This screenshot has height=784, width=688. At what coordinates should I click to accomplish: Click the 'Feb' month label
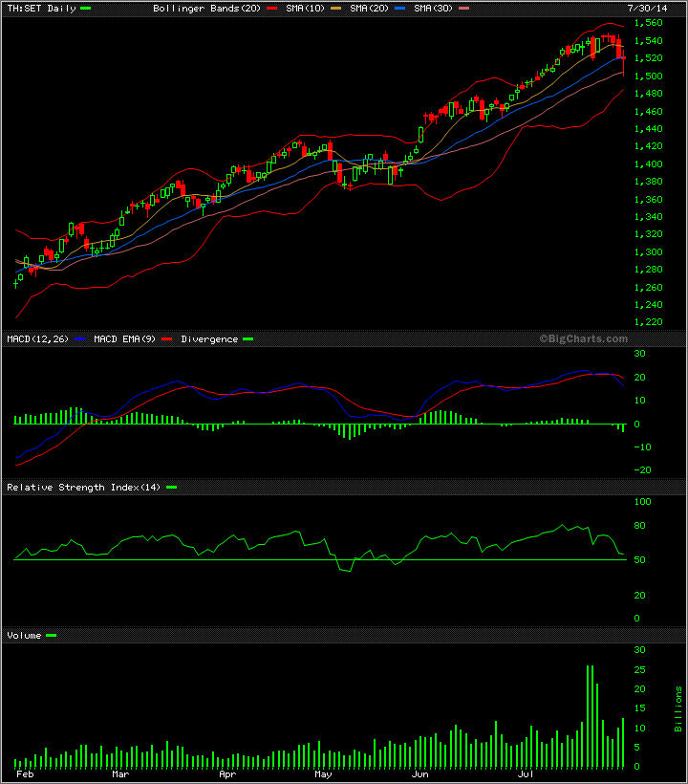pyautogui.click(x=25, y=774)
